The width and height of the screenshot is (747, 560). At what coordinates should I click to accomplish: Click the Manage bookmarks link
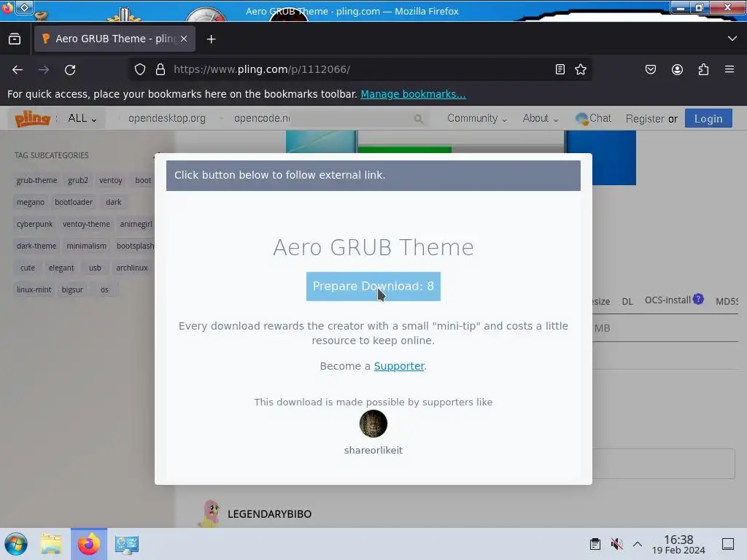[413, 94]
